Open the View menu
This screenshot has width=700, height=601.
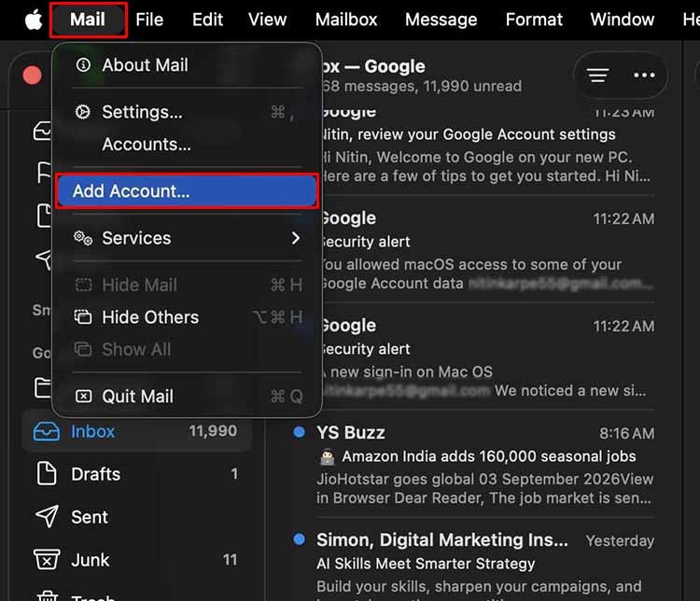(268, 20)
